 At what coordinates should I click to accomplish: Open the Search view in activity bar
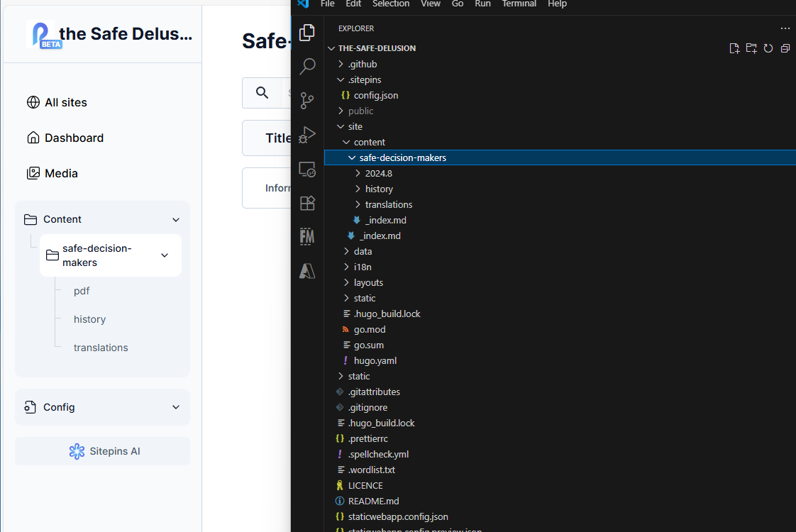click(x=307, y=67)
